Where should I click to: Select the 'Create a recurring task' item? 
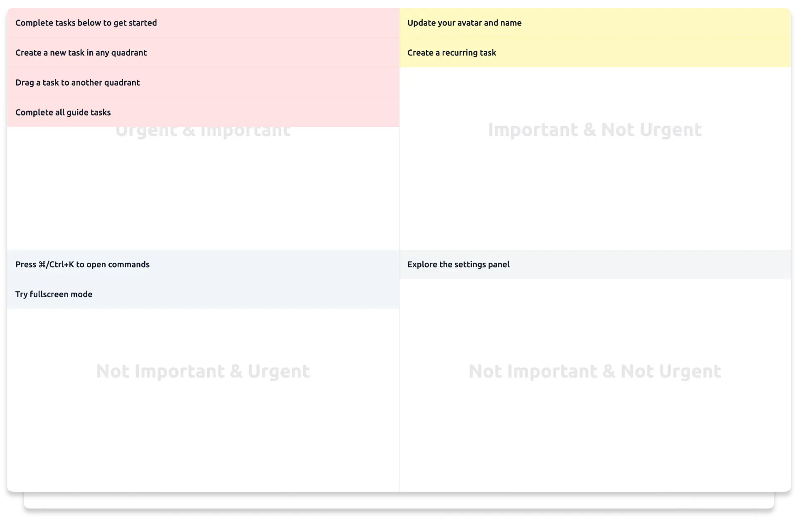[x=452, y=53]
